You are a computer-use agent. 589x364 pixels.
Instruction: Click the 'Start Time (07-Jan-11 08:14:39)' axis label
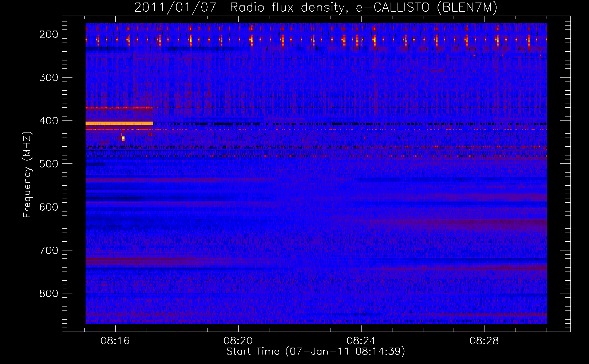click(316, 352)
